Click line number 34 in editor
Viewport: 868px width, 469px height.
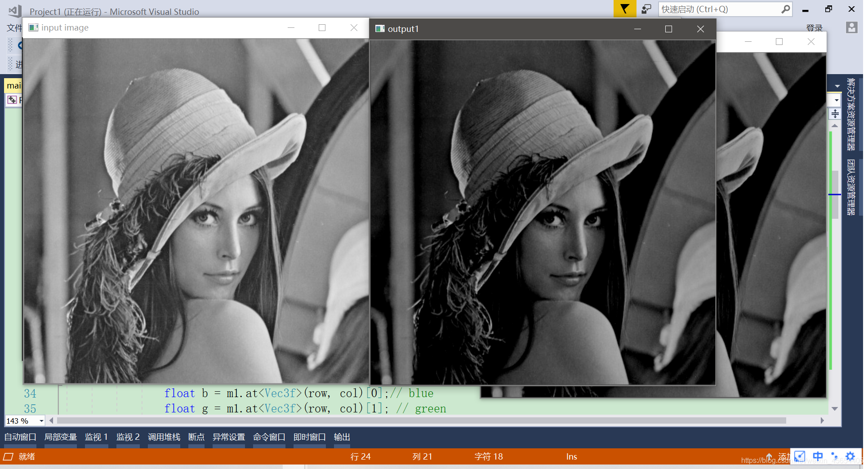click(30, 394)
